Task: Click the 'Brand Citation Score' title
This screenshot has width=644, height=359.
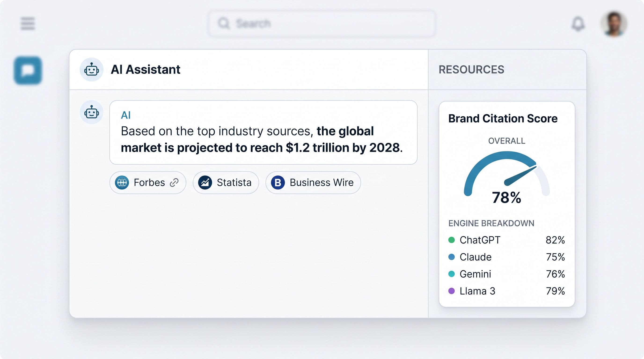Action: pos(503,118)
